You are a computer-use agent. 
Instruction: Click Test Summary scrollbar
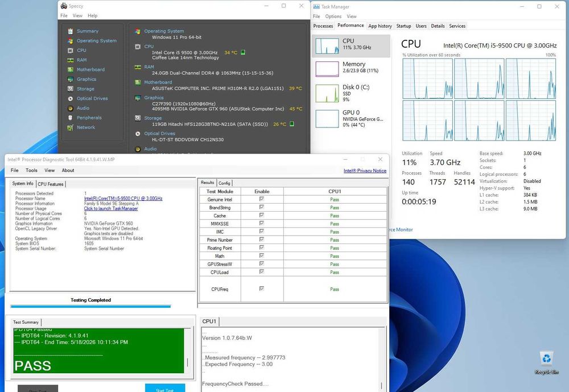coord(187,350)
